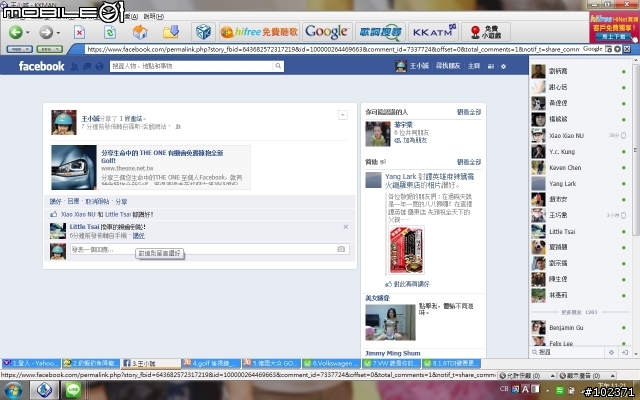Click the sponsored woman photo thumbnail
The width and height of the screenshot is (640, 400).
coord(390,322)
